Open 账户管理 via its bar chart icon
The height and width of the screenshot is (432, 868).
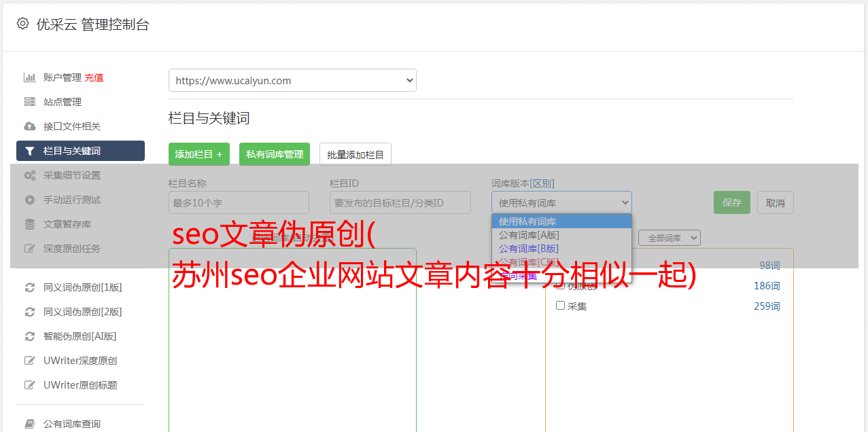click(x=29, y=77)
